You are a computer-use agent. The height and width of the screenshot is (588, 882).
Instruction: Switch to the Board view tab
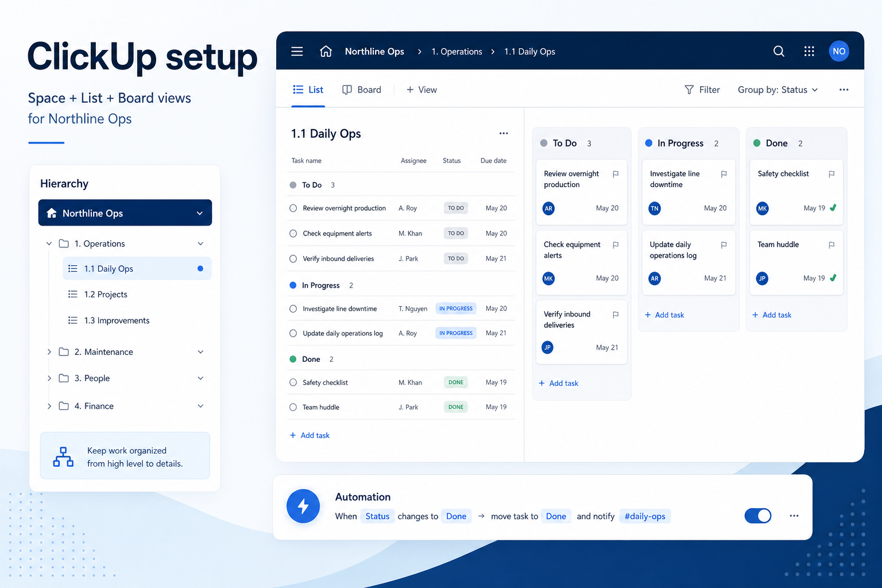(x=362, y=90)
